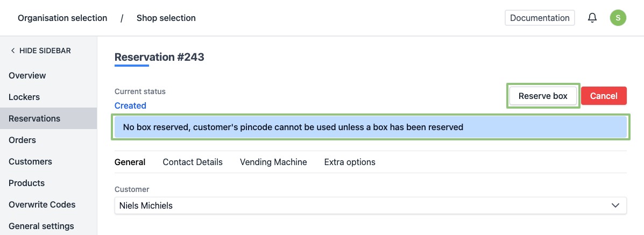
Task: Open the Customers sidebar page
Action: (30, 161)
